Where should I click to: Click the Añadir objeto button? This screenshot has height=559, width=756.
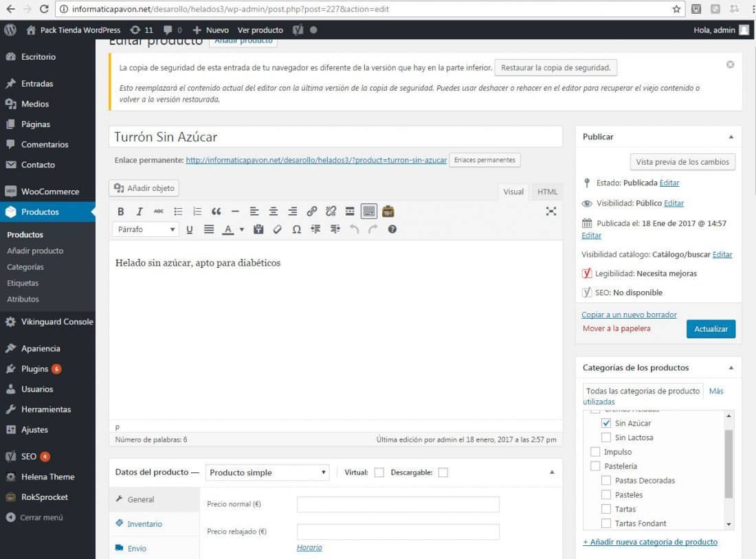click(x=144, y=188)
